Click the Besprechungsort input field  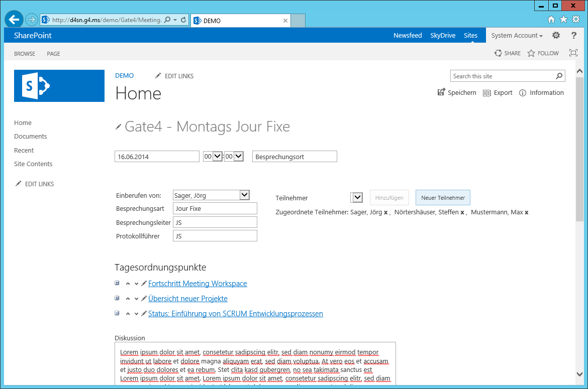(295, 157)
